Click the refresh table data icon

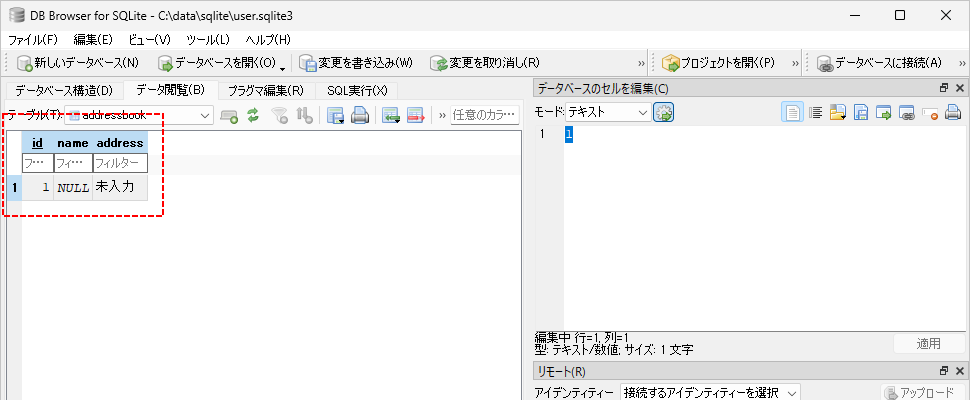tap(253, 115)
